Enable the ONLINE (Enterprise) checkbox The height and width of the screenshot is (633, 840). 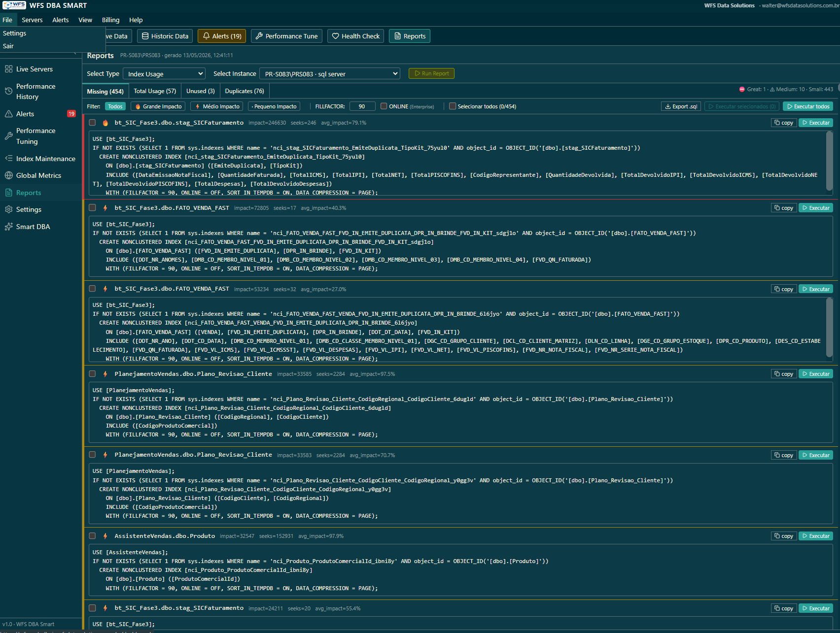coord(384,106)
